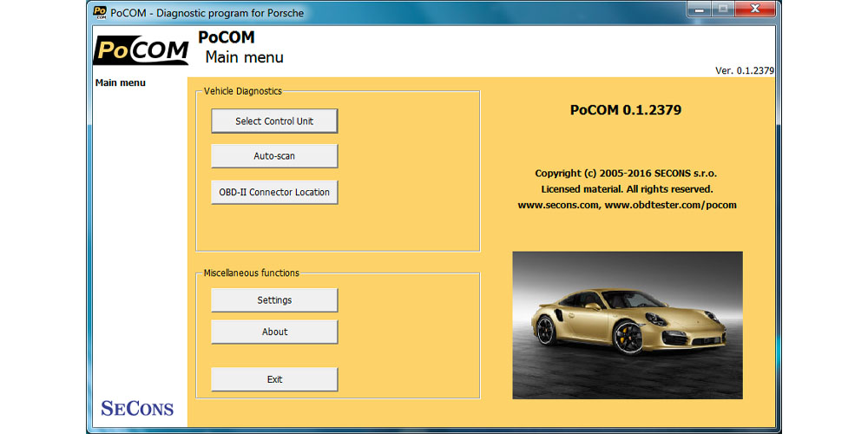Click the bold PoCOM 0.1.2379 heading
Viewport: 868px width, 434px height.
tap(625, 110)
